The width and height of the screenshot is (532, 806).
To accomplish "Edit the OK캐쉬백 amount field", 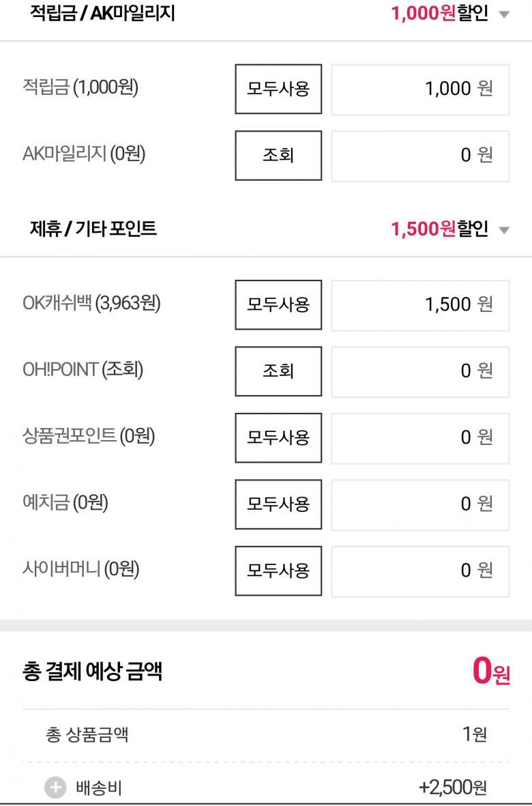I will tap(420, 304).
